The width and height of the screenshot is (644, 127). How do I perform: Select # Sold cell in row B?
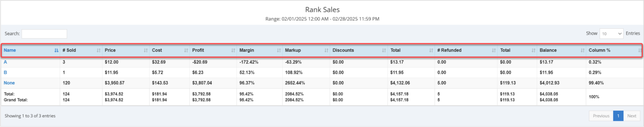point(64,72)
